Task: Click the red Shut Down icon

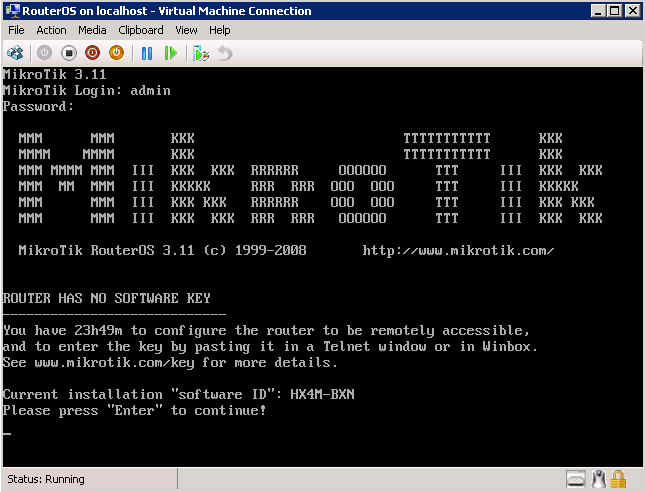Action: coord(93,53)
